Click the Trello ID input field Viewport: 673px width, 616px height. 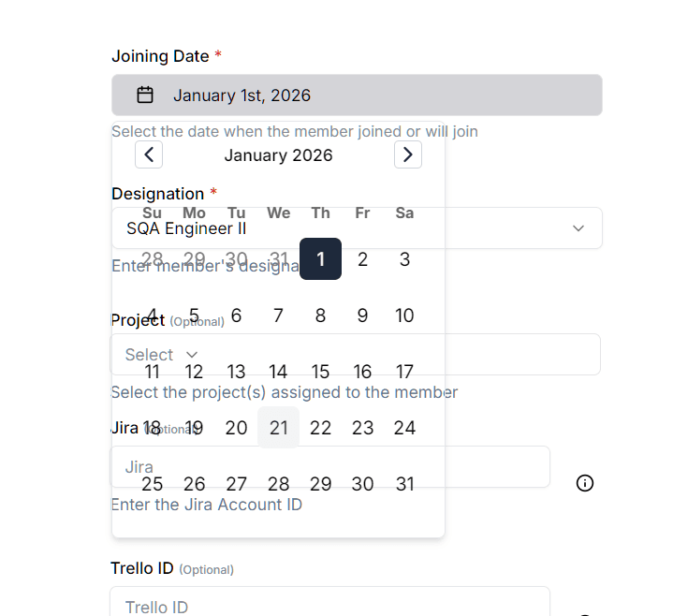(330, 601)
